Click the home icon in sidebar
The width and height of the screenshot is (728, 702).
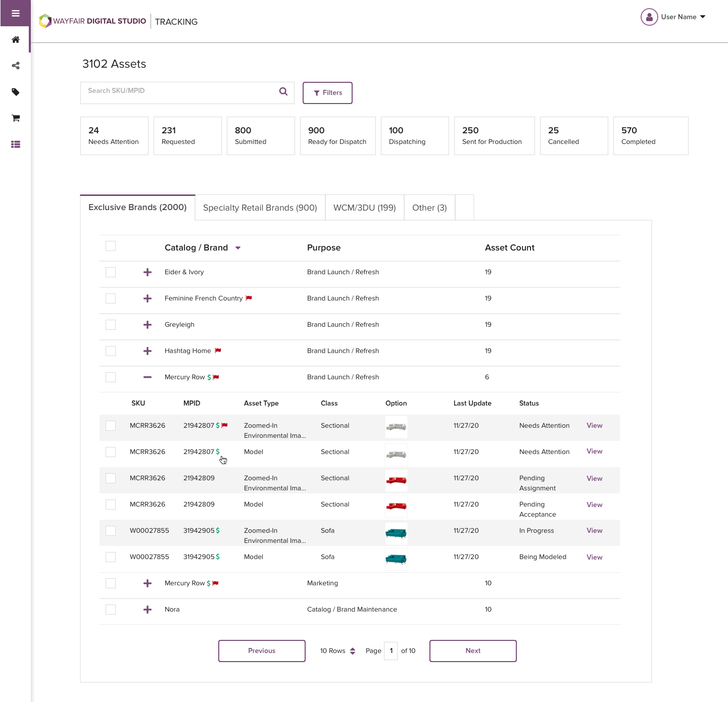click(x=16, y=39)
